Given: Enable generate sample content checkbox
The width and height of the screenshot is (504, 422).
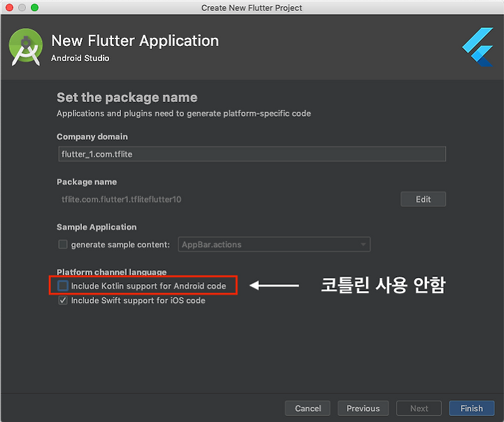Looking at the screenshot, I should tap(63, 244).
